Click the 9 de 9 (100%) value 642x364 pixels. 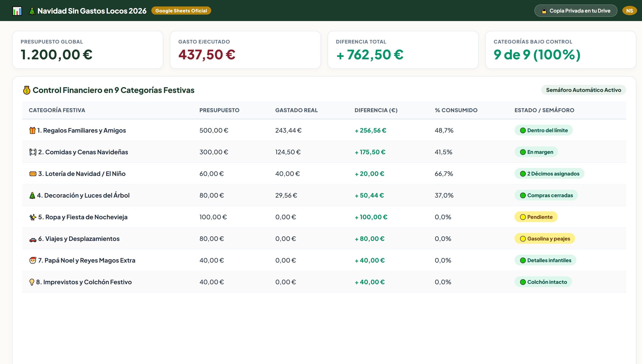[x=537, y=55]
